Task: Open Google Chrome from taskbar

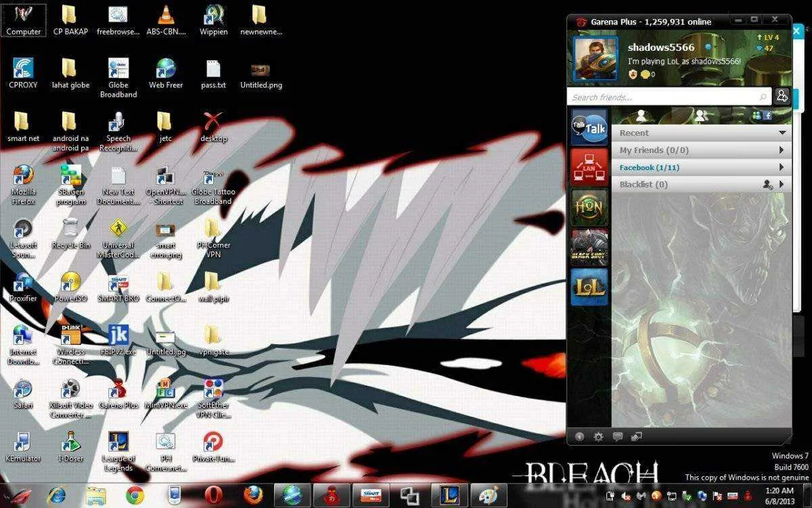Action: pos(134,496)
